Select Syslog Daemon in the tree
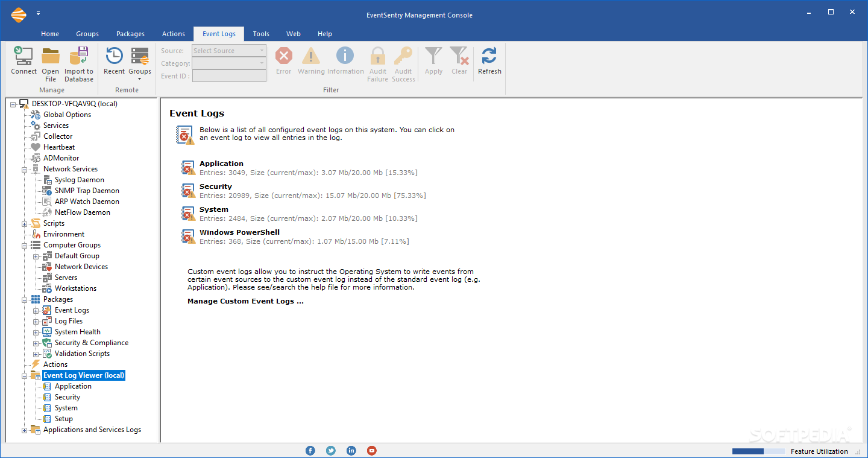 [80, 180]
